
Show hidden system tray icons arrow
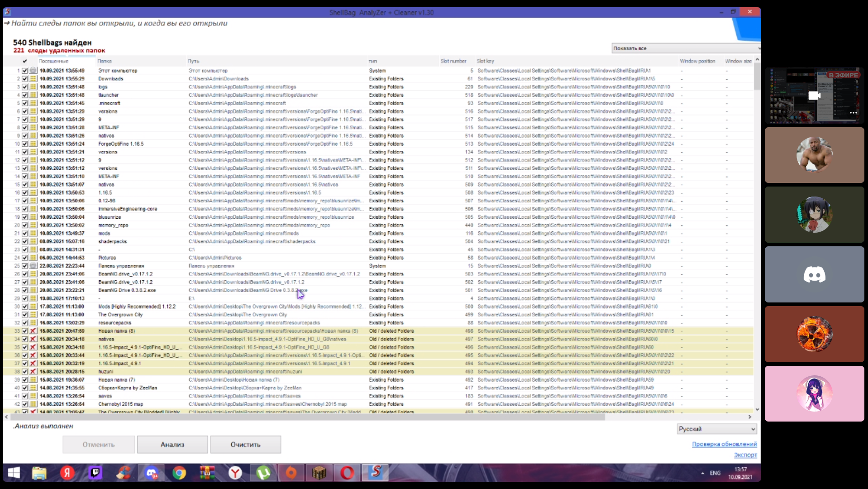pos(702,473)
